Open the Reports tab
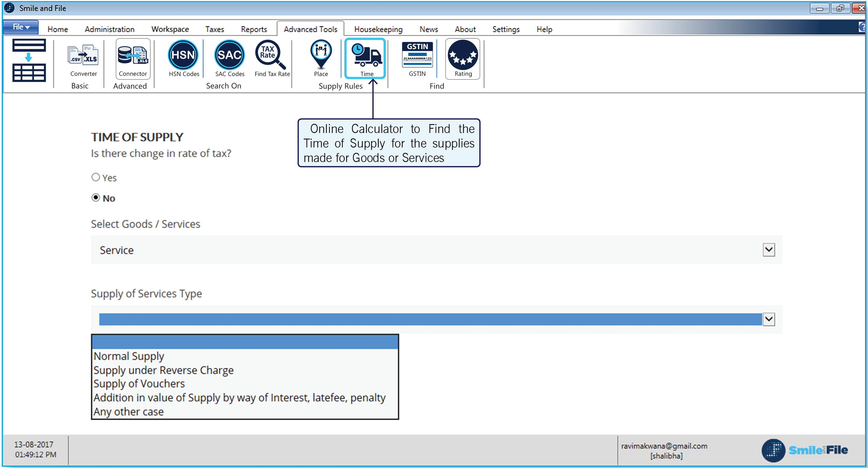The height and width of the screenshot is (468, 868). click(253, 29)
